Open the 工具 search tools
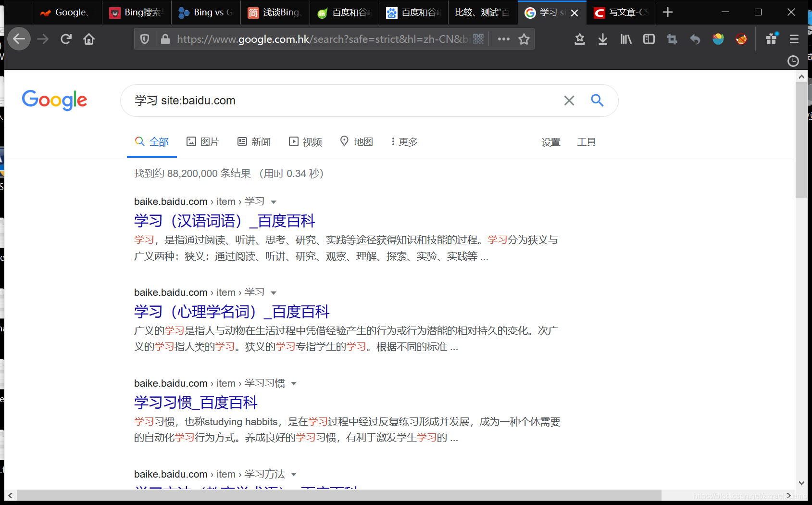The width and height of the screenshot is (812, 505). pyautogui.click(x=587, y=142)
